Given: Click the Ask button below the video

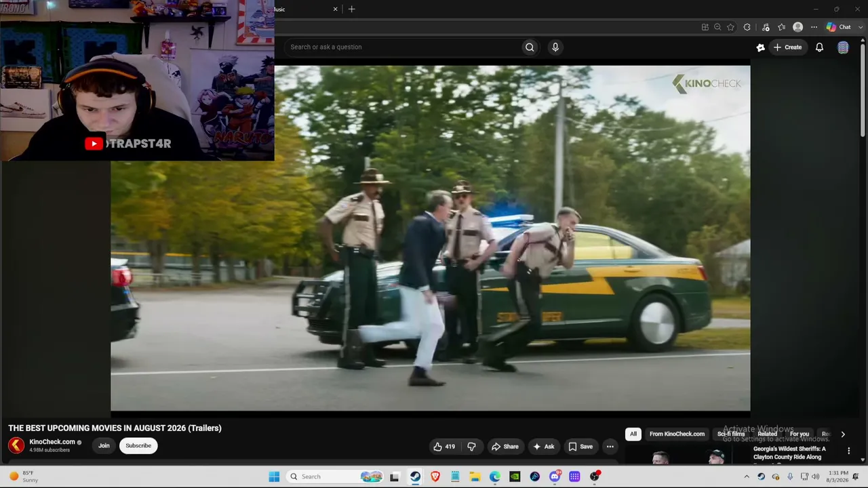Looking at the screenshot, I should coord(544,447).
